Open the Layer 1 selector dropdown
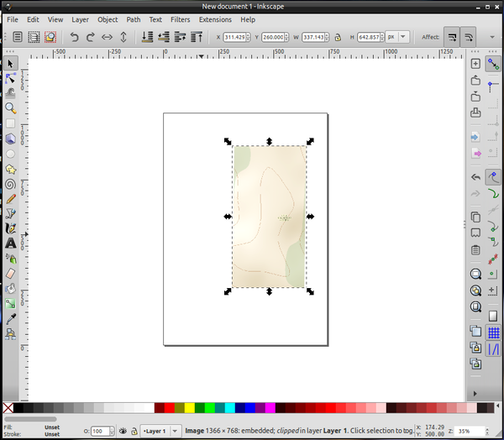Image resolution: width=504 pixels, height=440 pixels. tap(161, 431)
